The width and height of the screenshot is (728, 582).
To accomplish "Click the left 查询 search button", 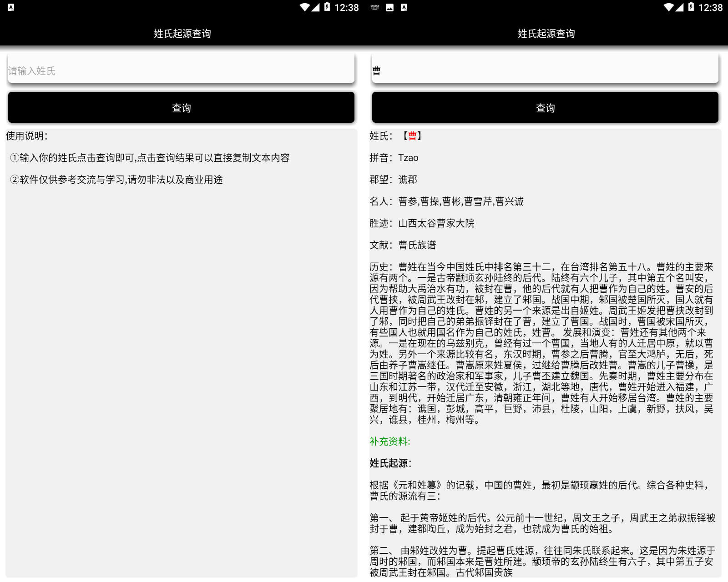I will (x=181, y=108).
